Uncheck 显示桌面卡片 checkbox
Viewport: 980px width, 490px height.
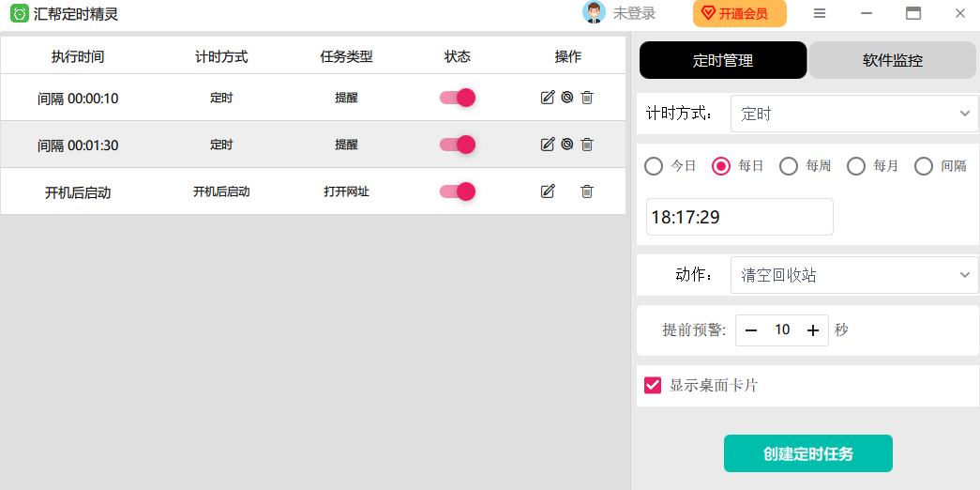[653, 385]
